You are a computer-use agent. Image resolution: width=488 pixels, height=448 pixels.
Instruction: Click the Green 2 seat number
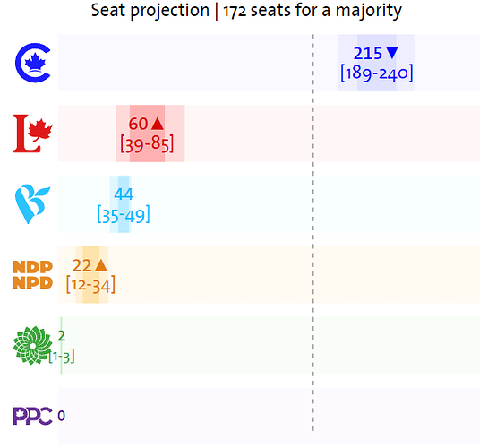tap(62, 336)
